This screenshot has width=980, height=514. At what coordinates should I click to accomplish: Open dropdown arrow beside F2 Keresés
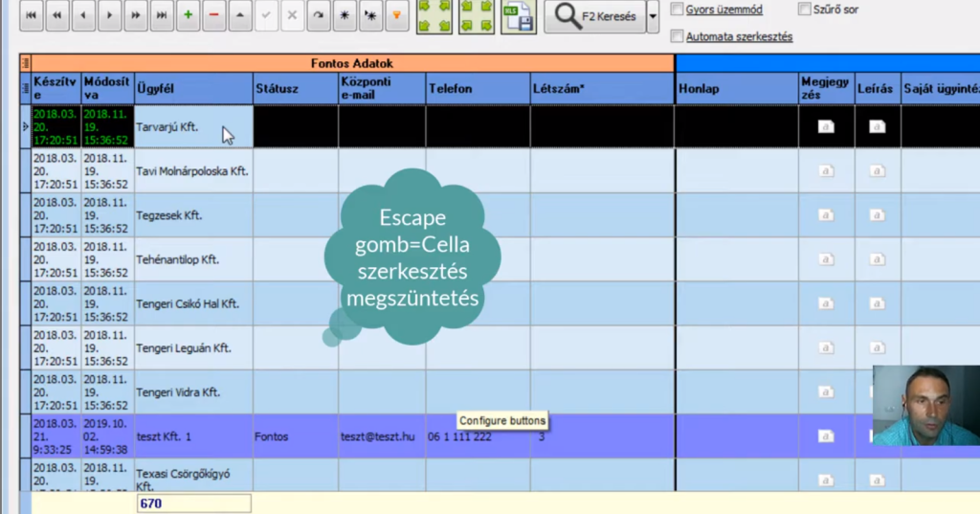coord(653,16)
